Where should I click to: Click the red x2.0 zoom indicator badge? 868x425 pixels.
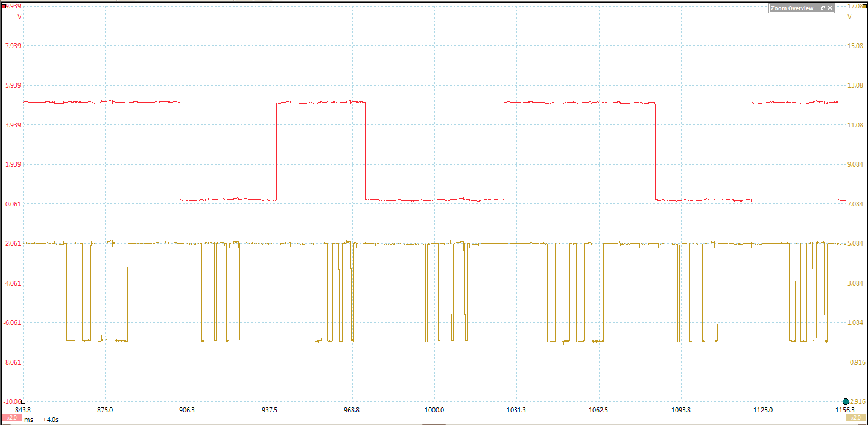(x=12, y=418)
